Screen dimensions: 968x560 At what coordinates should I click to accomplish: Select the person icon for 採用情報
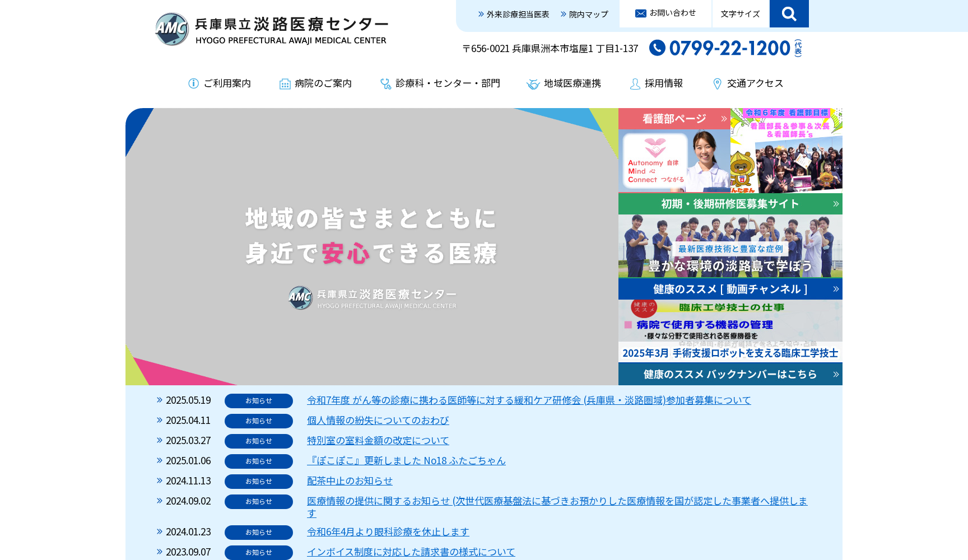(x=635, y=83)
